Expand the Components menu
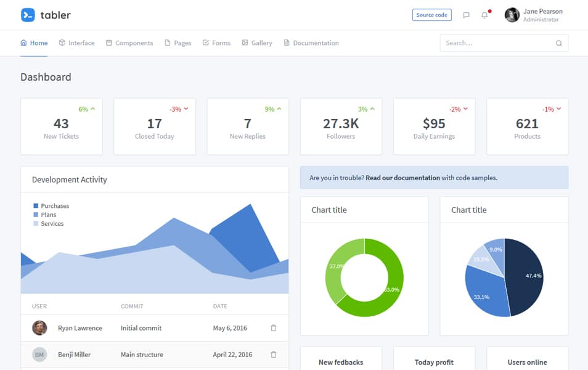This screenshot has height=370, width=588. pos(129,43)
